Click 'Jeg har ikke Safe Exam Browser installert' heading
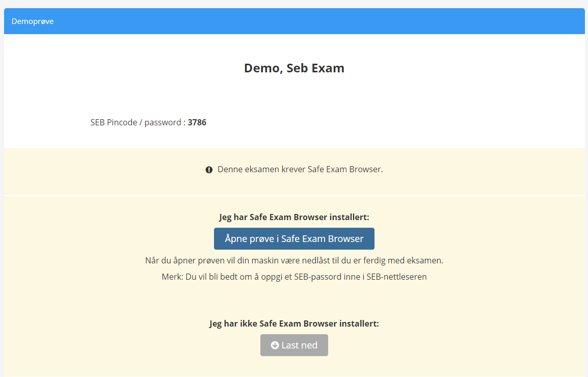Viewport: 588px width, 377px height. 294,324
